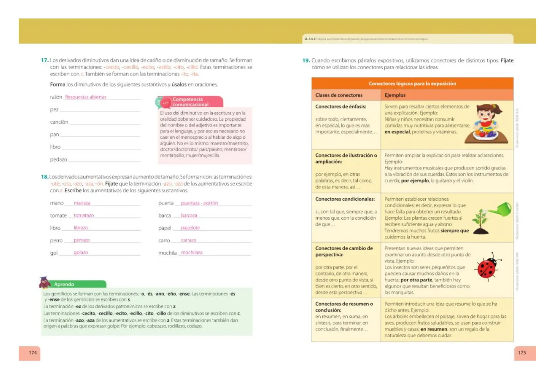Click the answer 'golazo'

pos(81,253)
